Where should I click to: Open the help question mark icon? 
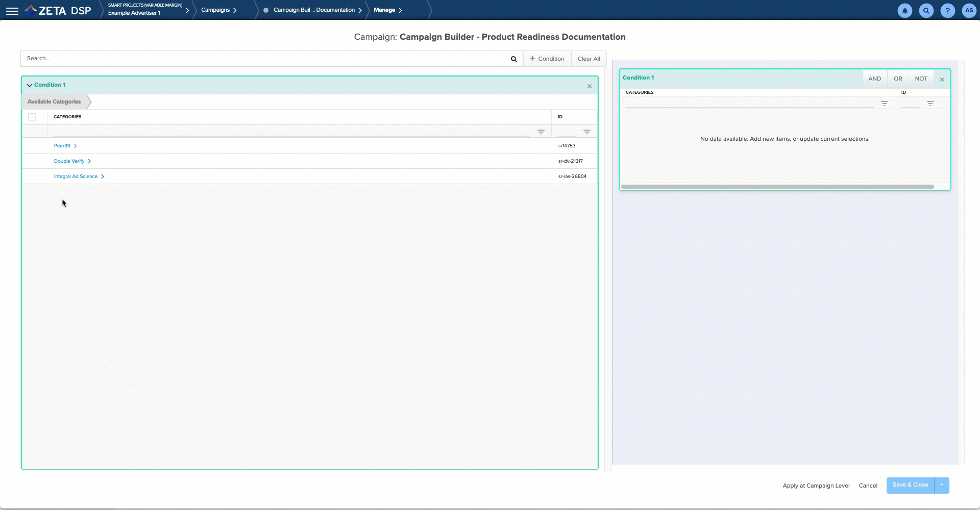pyautogui.click(x=947, y=11)
